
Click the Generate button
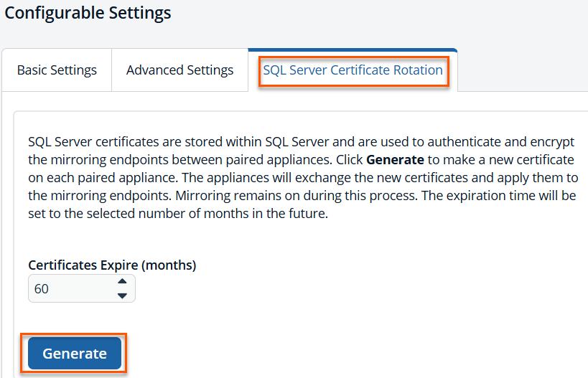point(75,354)
